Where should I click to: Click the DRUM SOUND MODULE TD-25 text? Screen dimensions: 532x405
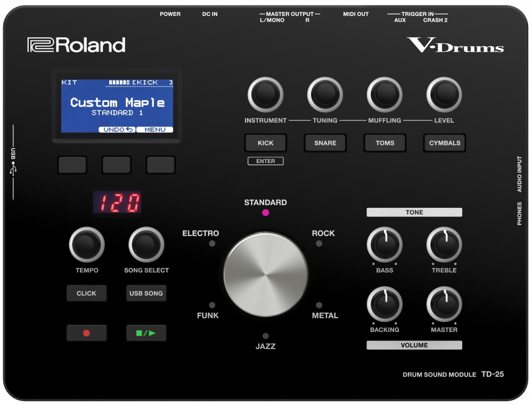[x=453, y=374]
